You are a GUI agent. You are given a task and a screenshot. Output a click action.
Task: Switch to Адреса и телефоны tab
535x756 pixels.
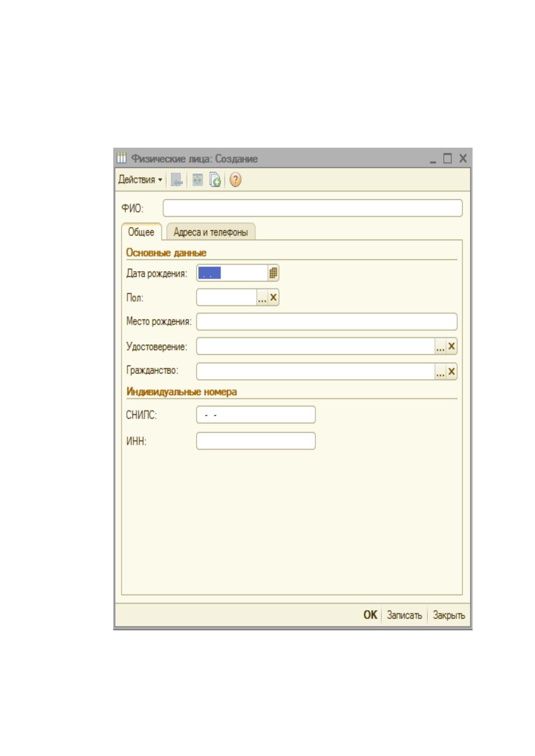tap(211, 232)
